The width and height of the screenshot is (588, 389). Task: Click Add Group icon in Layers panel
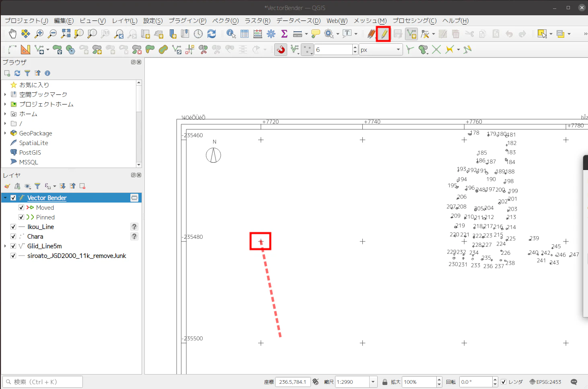pyautogui.click(x=17, y=186)
